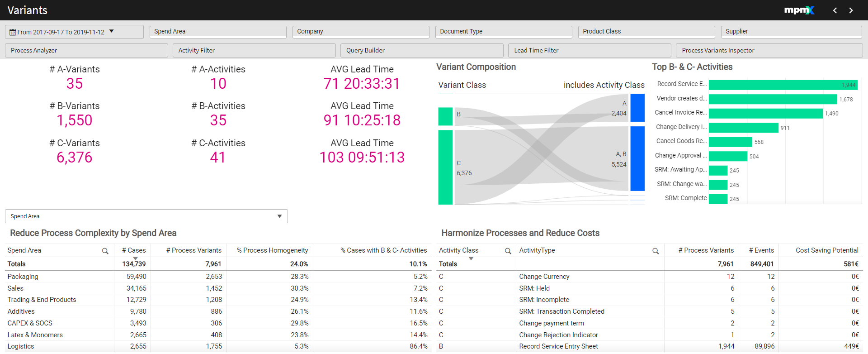Open the Query Builder button

tap(422, 50)
